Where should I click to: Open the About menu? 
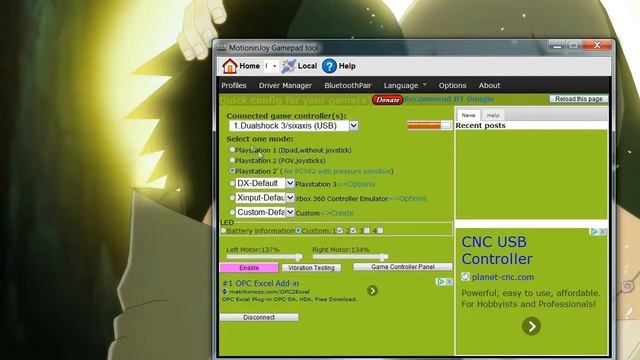pyautogui.click(x=489, y=85)
